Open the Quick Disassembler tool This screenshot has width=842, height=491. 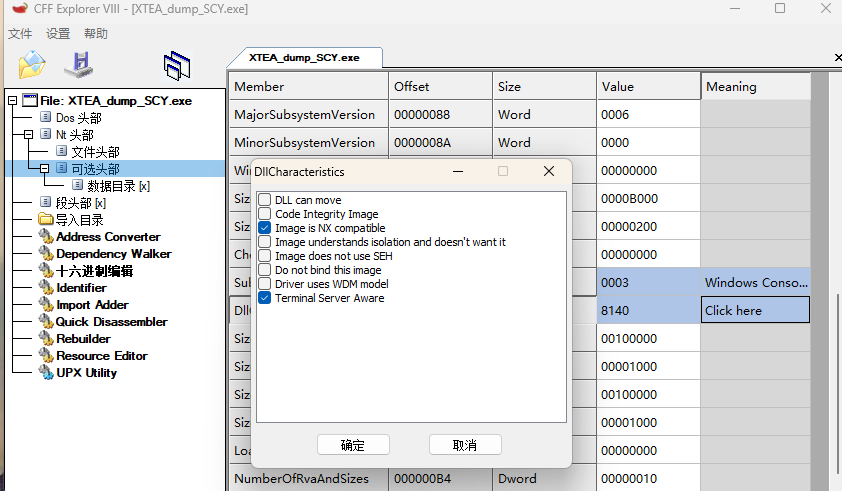pos(111,322)
